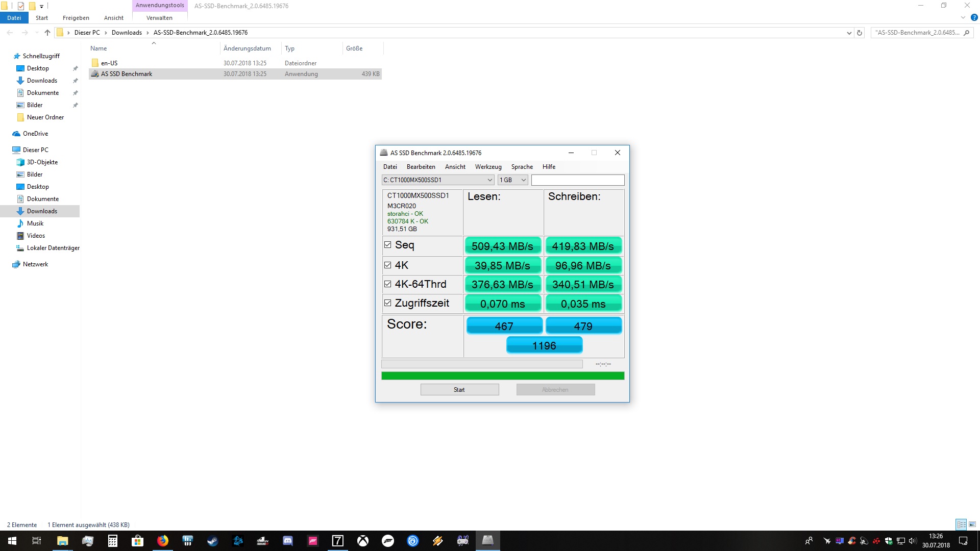Launch Discord from the taskbar
980x551 pixels.
tap(288, 540)
